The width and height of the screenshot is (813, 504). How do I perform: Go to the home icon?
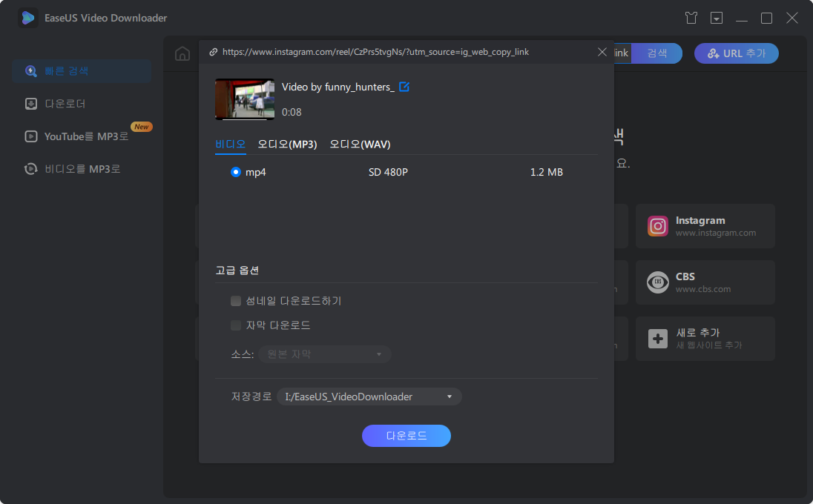182,53
